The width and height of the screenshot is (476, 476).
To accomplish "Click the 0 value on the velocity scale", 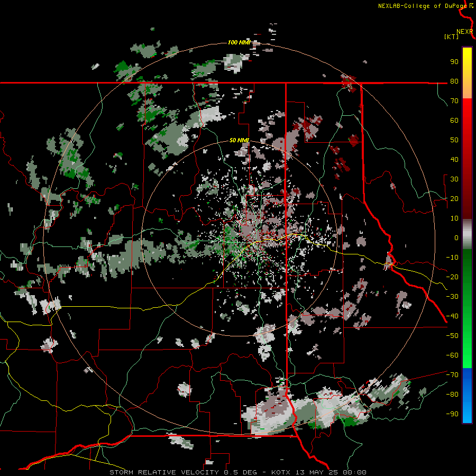I will coord(456,237).
